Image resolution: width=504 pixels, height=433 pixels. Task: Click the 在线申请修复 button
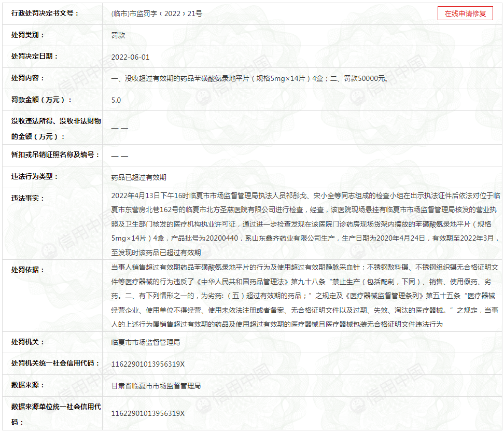coord(465,14)
